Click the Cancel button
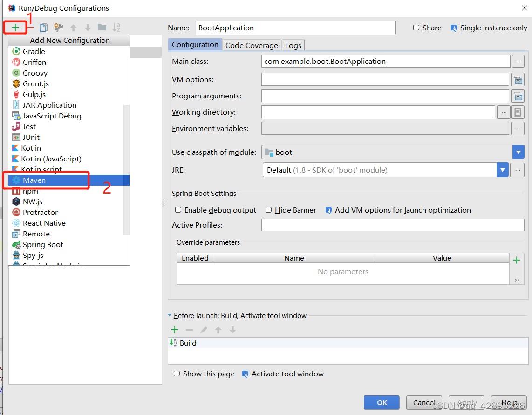 pos(424,402)
